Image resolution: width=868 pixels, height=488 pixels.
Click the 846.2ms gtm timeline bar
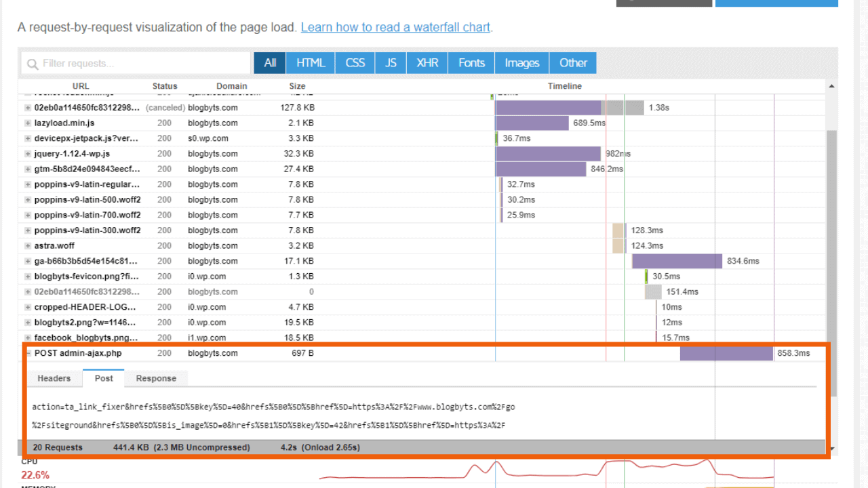(540, 169)
